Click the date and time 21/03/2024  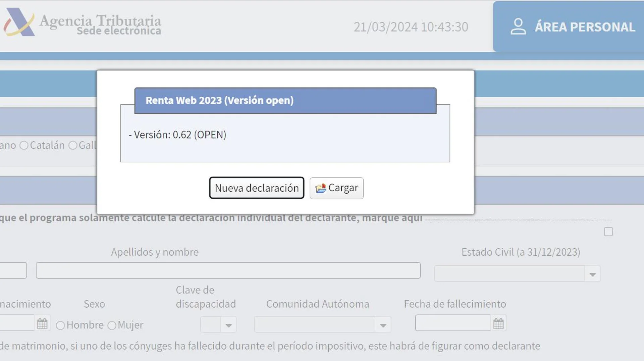[411, 27]
